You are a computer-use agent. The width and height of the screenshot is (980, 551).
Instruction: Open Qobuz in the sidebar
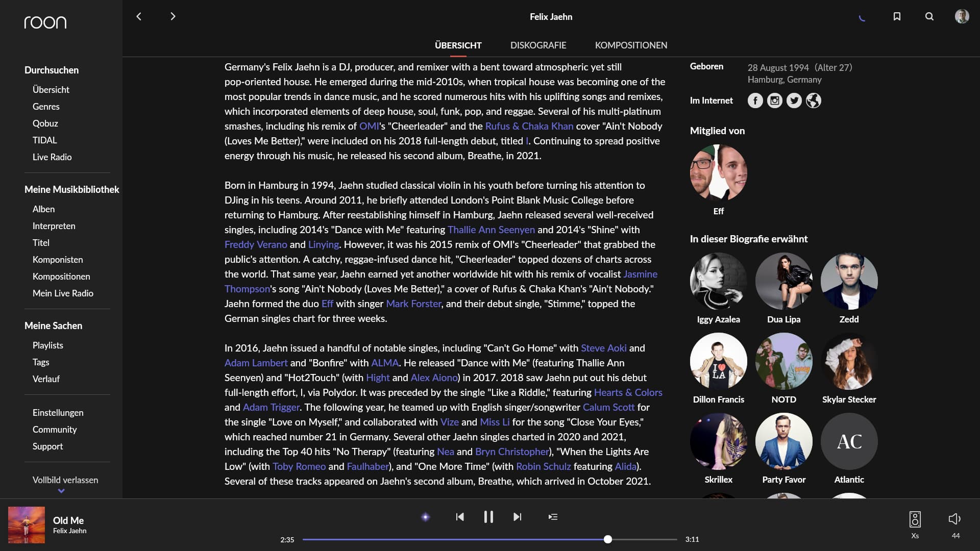[x=45, y=123]
